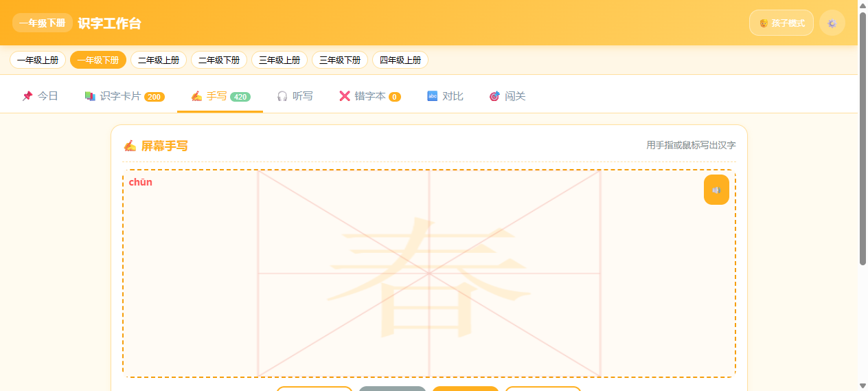The image size is (868, 391).
Task: Click the 一年级下册 header badge
Action: pyautogui.click(x=43, y=23)
